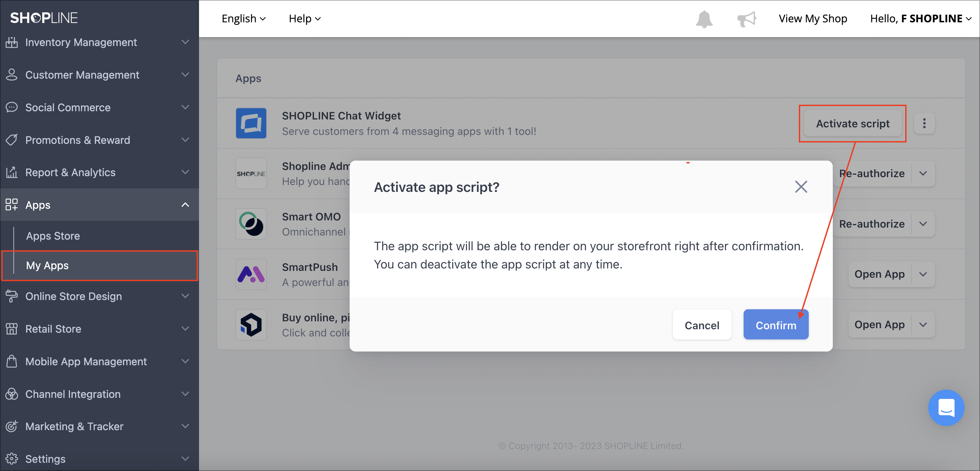This screenshot has width=980, height=471.
Task: Select My Apps in the sidebar
Action: coord(47,265)
